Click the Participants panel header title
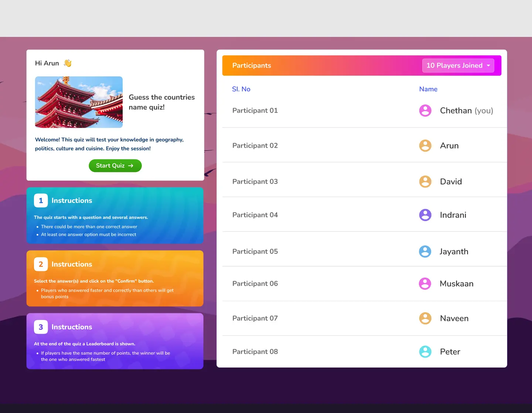Viewport: 532px width, 413px height. pos(252,66)
